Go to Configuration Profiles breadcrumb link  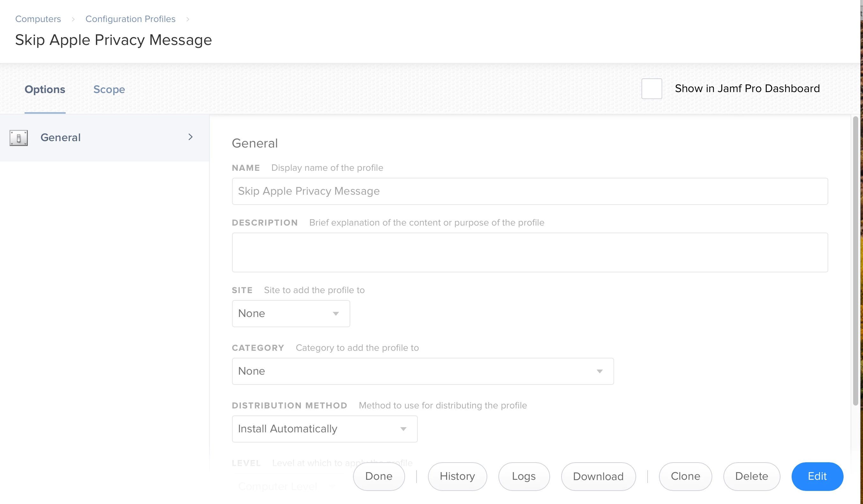(130, 19)
